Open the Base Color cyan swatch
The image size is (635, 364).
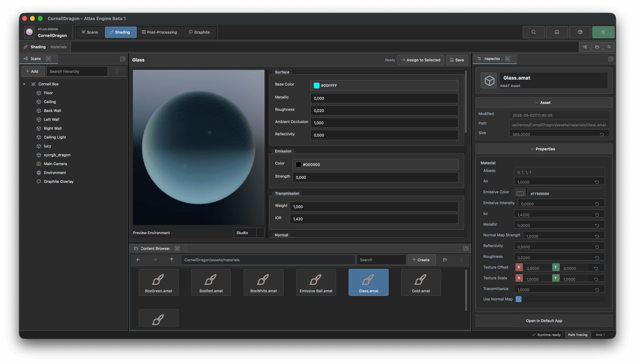point(316,86)
